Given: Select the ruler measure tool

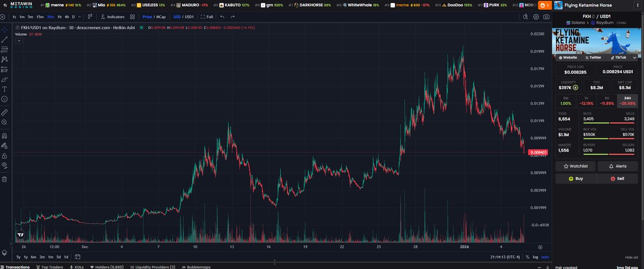Looking at the screenshot, I should (4, 113).
